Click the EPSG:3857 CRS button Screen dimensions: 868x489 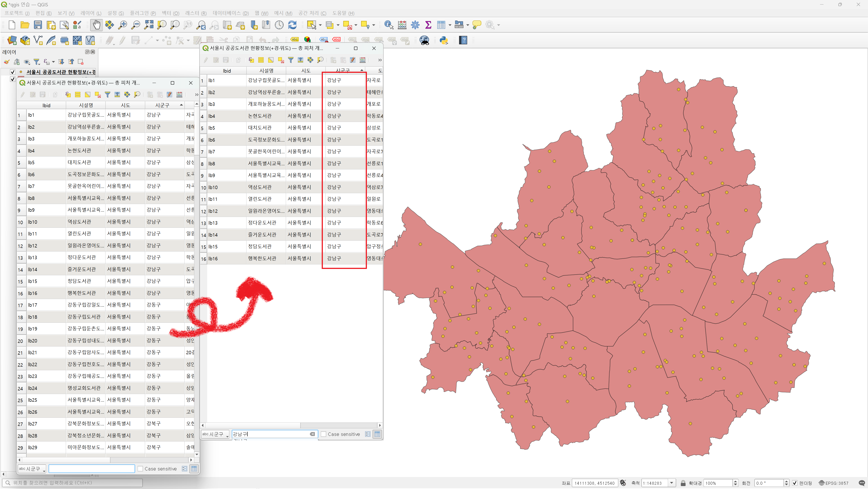pyautogui.click(x=833, y=483)
